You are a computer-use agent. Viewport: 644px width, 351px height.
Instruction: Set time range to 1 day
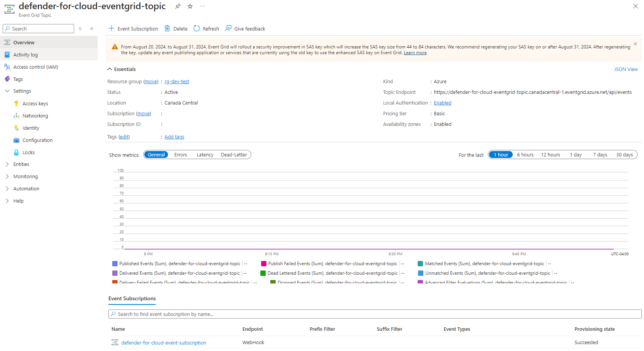tap(576, 155)
